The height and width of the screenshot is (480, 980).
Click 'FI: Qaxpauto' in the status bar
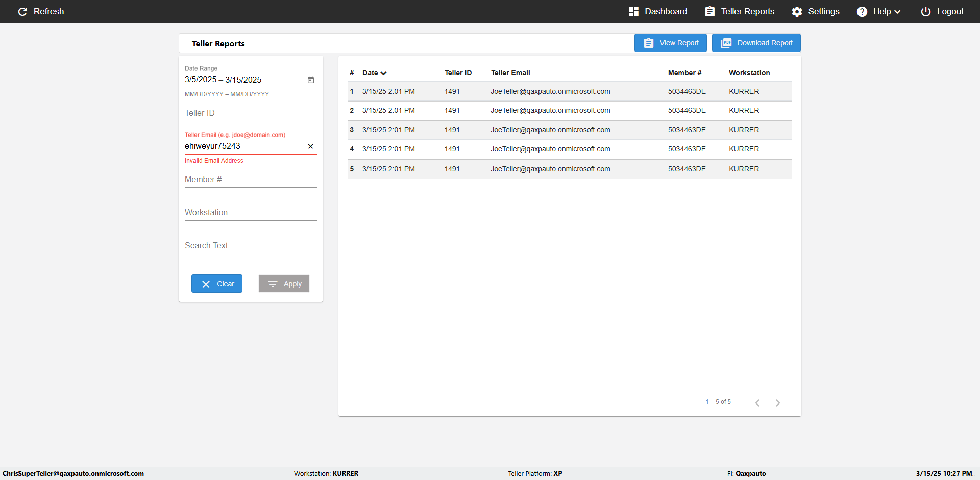(x=746, y=473)
